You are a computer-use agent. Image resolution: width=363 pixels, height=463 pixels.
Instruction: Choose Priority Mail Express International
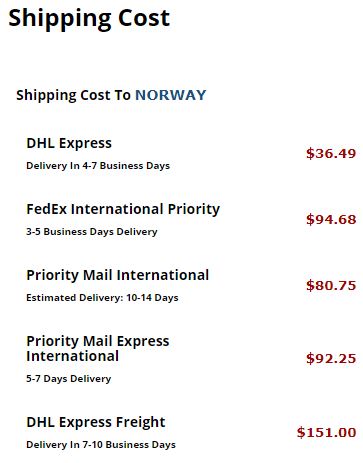(98, 349)
